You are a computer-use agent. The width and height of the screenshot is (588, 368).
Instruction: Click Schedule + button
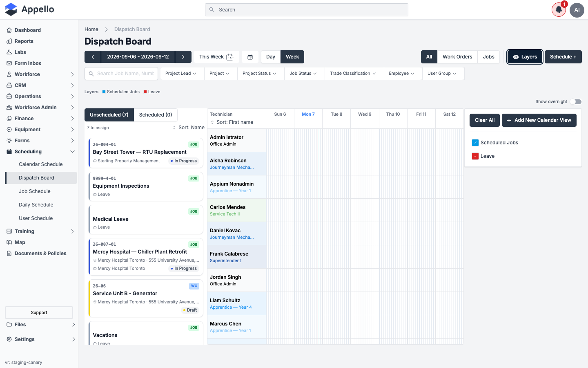pos(563,57)
